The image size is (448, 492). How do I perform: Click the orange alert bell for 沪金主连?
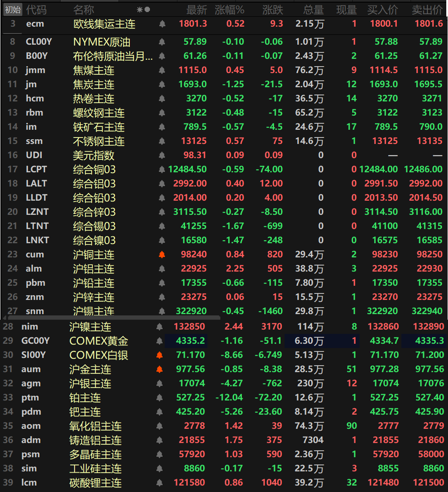tap(159, 370)
